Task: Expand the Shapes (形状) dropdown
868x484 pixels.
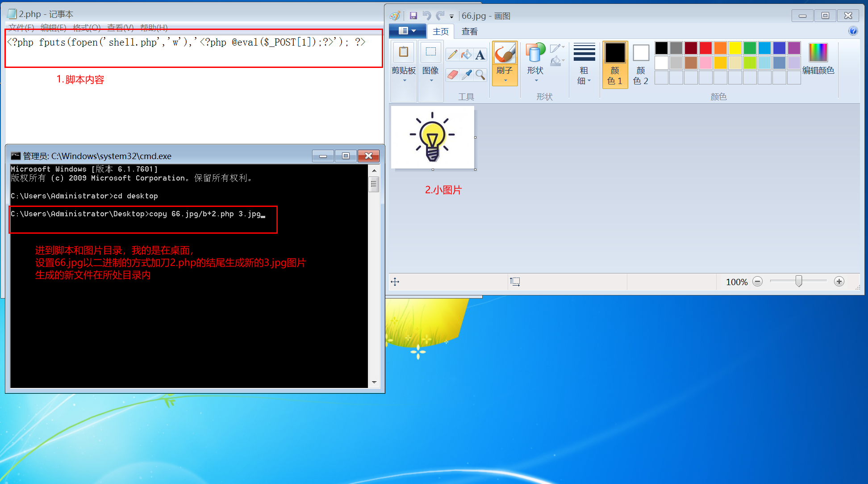Action: point(535,75)
